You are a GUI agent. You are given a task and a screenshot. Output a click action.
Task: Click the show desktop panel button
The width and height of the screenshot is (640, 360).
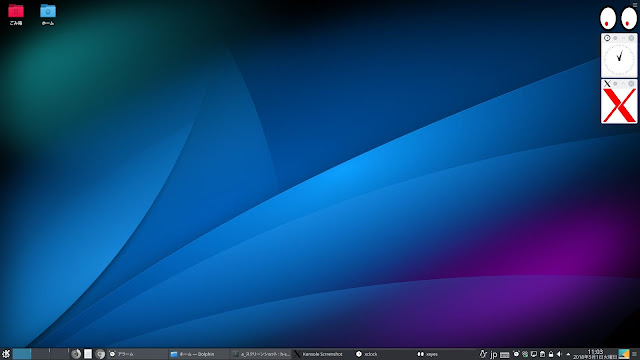point(624,354)
